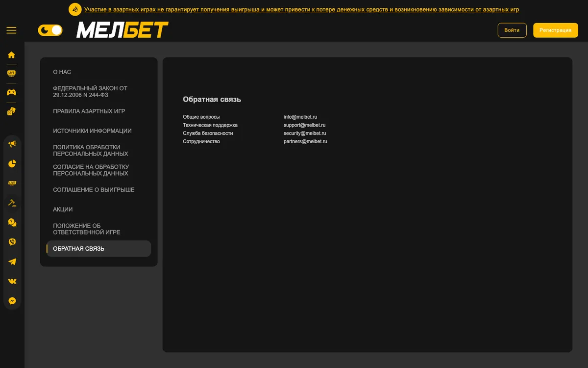Viewport: 588px width, 368px height.
Task: Click the info@melbet.ru email
Action: tap(300, 117)
